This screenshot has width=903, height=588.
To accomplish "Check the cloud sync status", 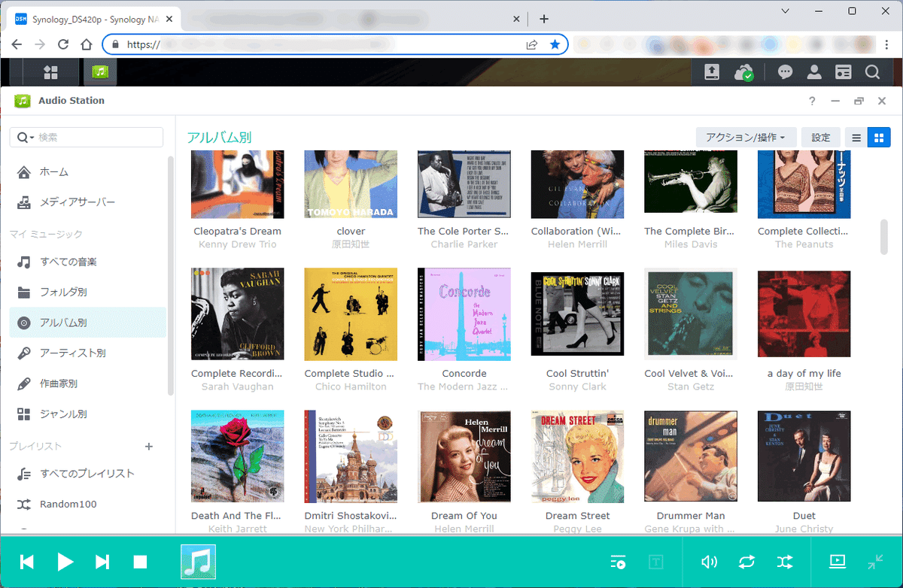I will pos(744,71).
